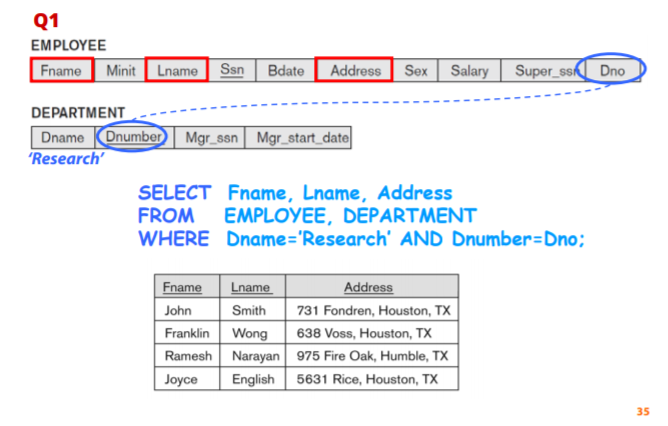Select the Minit attribute box
This screenshot has height=426, width=668.
click(x=120, y=70)
